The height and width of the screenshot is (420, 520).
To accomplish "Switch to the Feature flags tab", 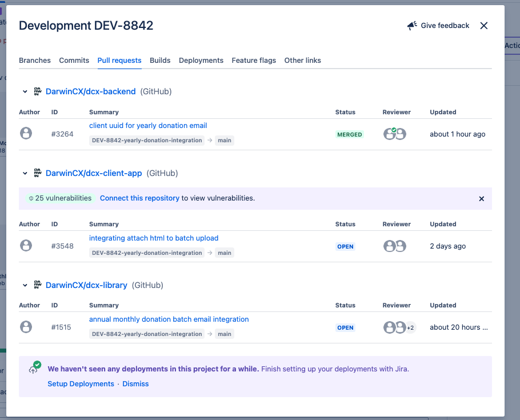I will [x=254, y=61].
